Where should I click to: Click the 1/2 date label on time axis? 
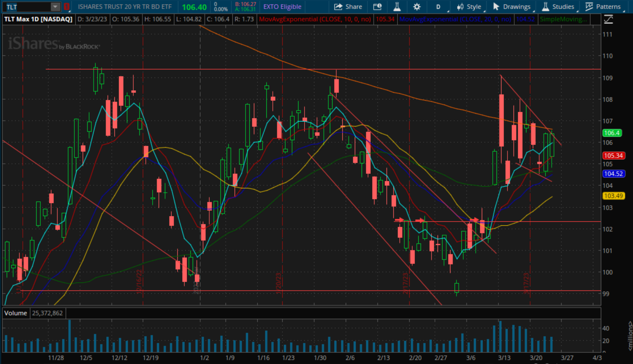[204, 358]
